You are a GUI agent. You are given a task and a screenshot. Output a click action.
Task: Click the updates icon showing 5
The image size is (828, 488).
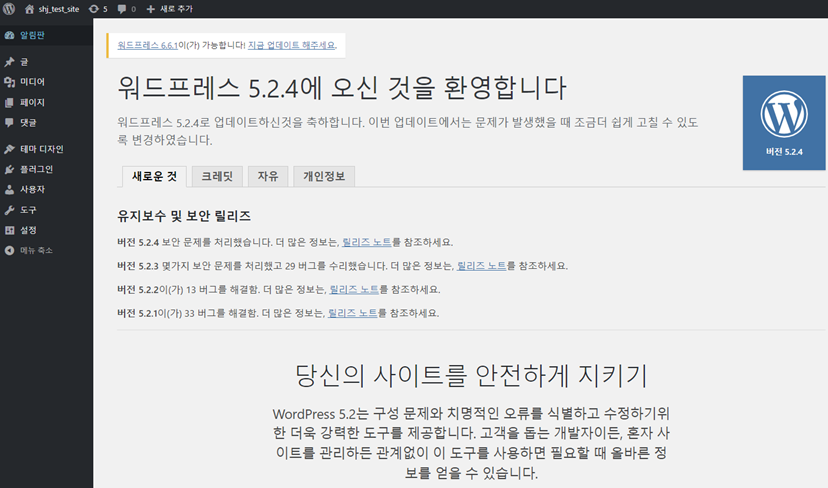(94, 9)
